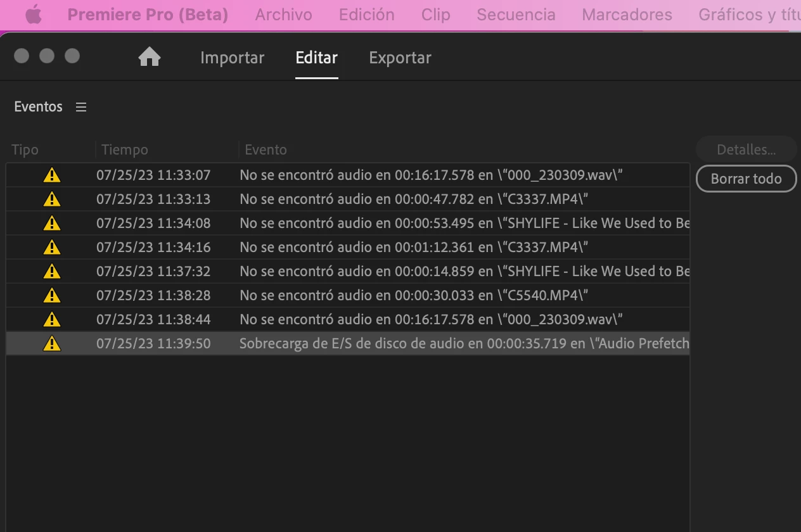The image size is (801, 532).
Task: Switch to the Exportar tab
Action: 400,58
